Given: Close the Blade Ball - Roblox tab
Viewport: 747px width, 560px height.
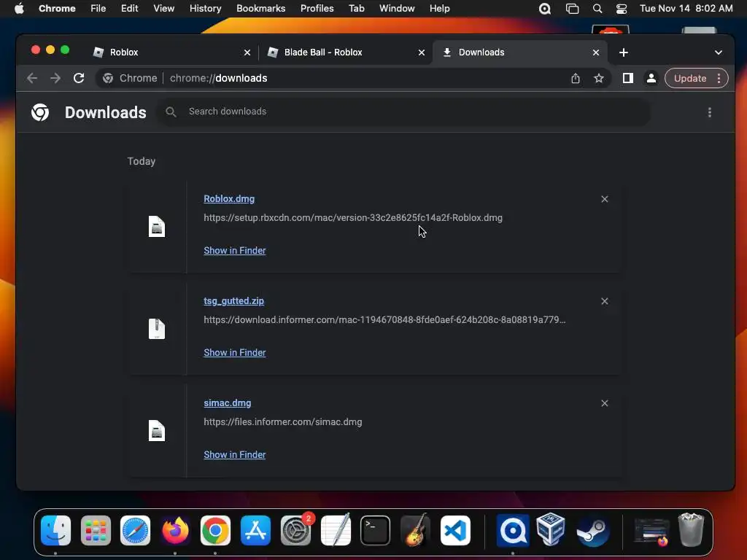Looking at the screenshot, I should [x=422, y=52].
